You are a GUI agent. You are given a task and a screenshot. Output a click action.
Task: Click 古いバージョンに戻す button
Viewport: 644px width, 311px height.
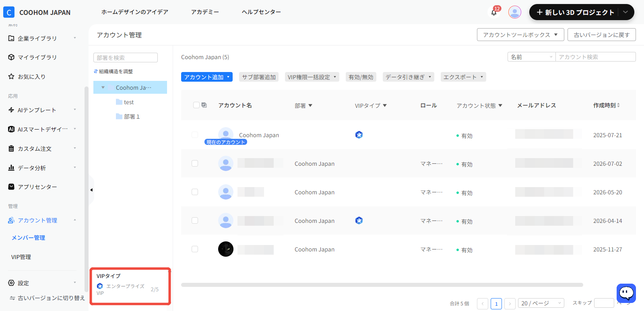point(602,35)
